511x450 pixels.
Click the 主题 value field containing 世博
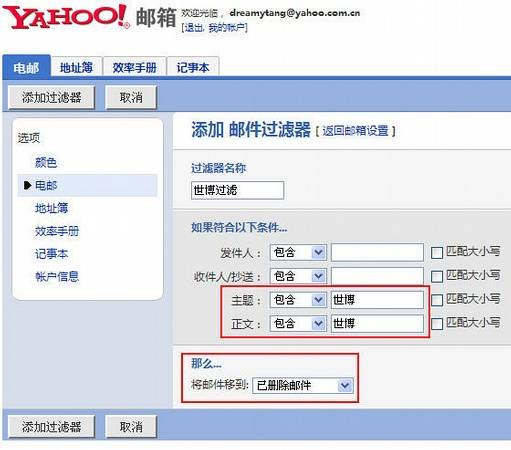point(377,300)
